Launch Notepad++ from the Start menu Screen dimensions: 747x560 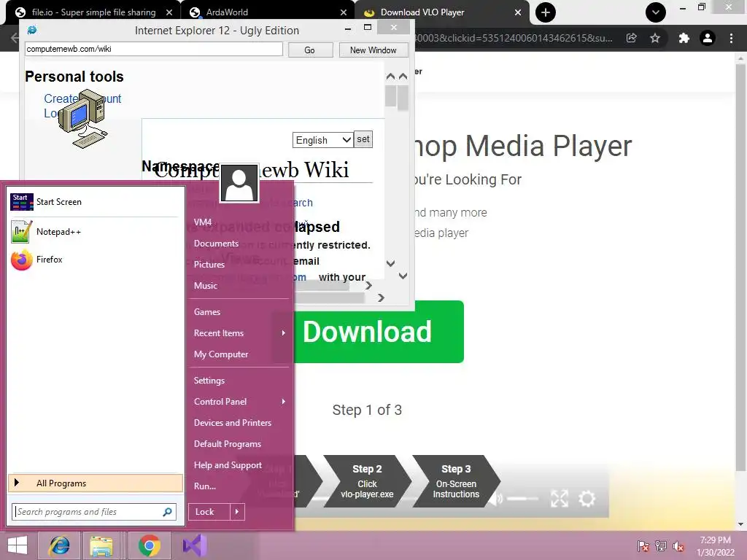pyautogui.click(x=94, y=231)
